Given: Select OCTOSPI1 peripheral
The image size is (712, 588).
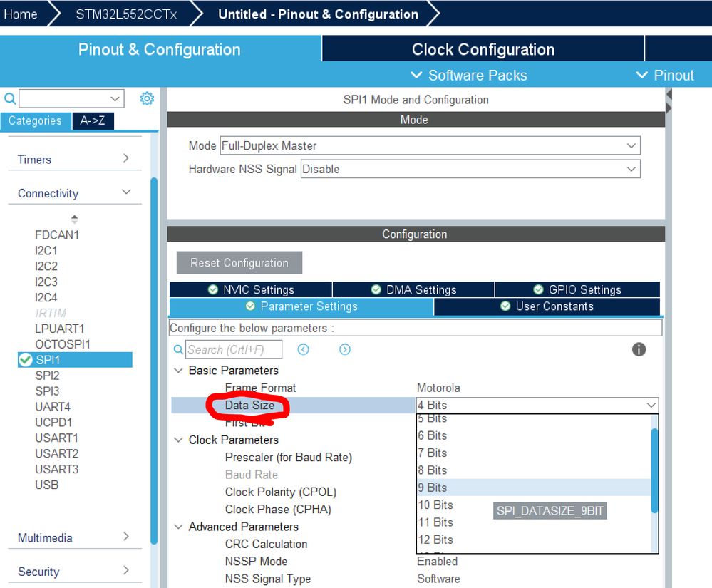Looking at the screenshot, I should pyautogui.click(x=63, y=344).
